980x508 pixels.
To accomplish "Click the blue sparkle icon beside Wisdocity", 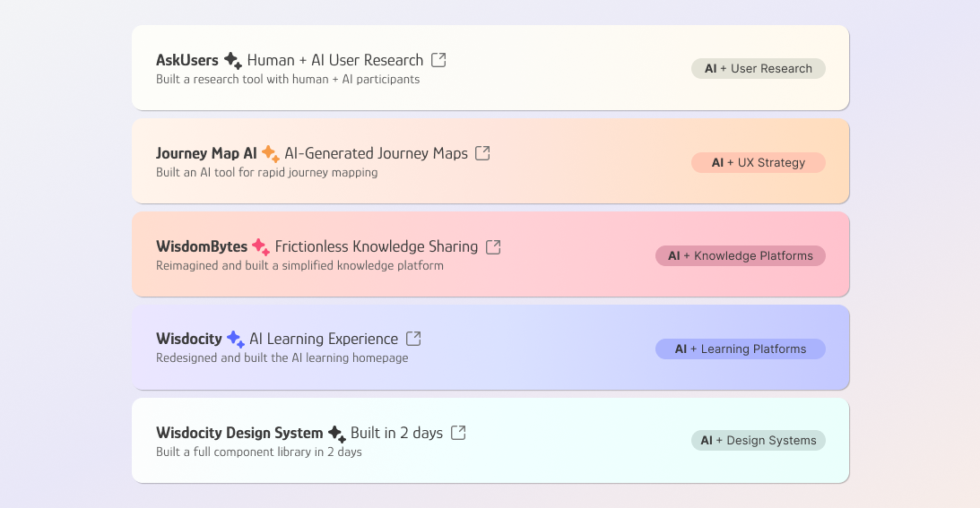I will coord(235,340).
